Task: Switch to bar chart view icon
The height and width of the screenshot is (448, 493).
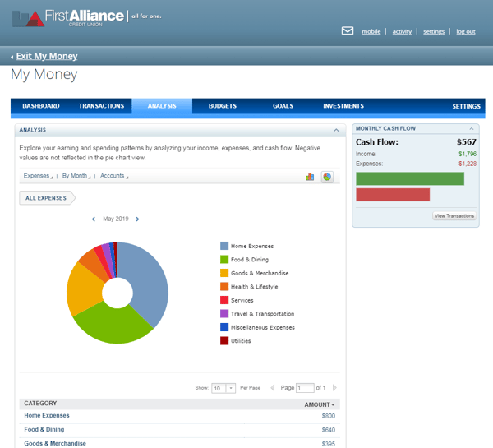Action: (x=310, y=177)
